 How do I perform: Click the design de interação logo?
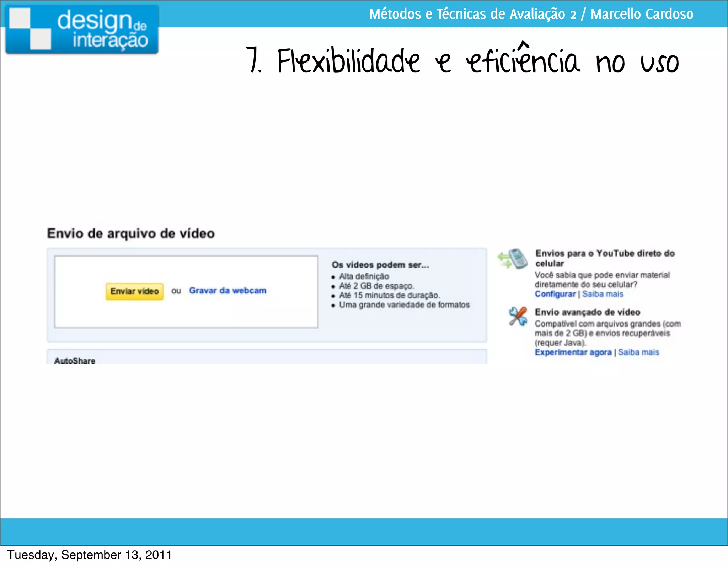(x=82, y=29)
